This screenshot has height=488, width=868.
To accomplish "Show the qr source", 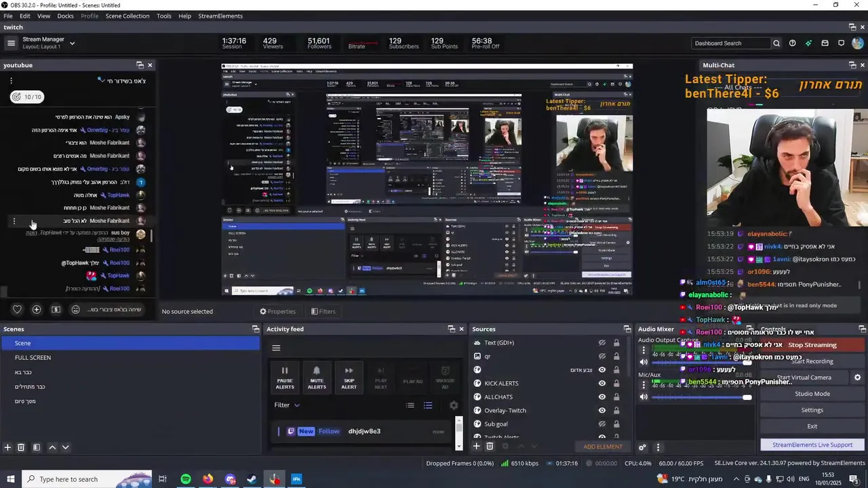I will coord(601,357).
